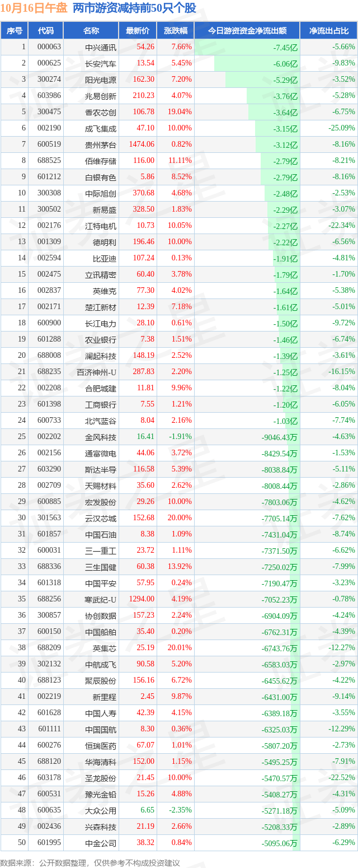Select stock name 兴森科技
This screenshot has width=358, height=868.
(x=101, y=827)
